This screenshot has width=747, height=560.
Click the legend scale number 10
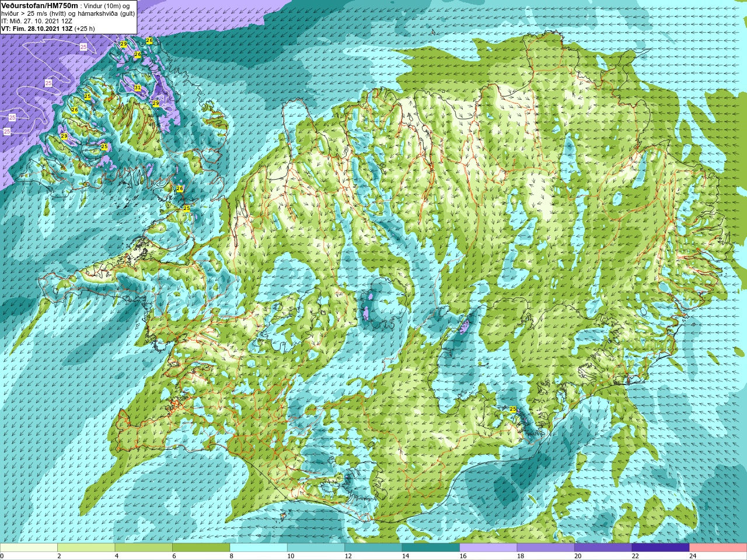[291, 556]
